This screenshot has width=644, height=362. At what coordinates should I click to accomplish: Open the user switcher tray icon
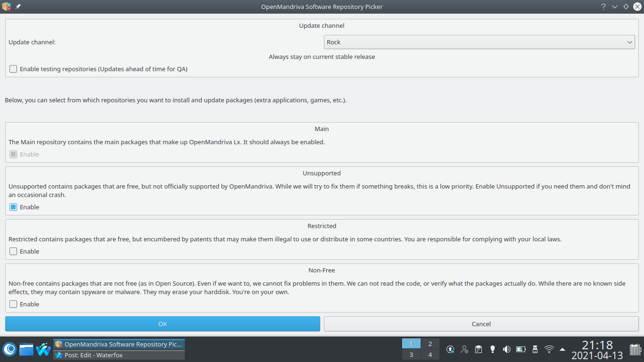pyautogui.click(x=464, y=349)
